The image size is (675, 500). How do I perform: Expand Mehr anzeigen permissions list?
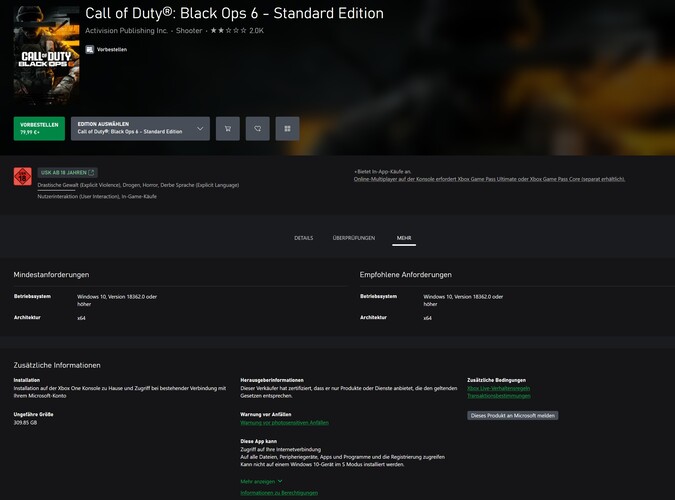point(261,481)
